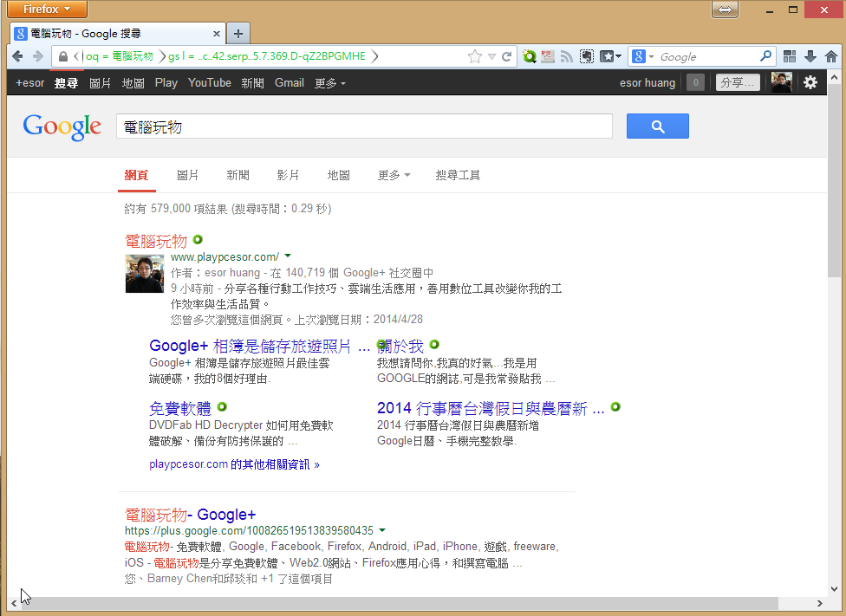Screen dimensions: 846x616
Task: Close the 電腦玩物 Google search tab
Action: [x=217, y=34]
